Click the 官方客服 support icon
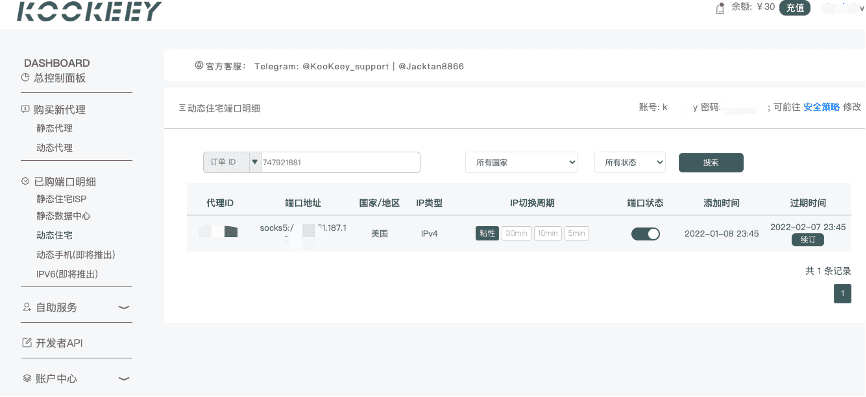The width and height of the screenshot is (866, 397). tap(199, 65)
